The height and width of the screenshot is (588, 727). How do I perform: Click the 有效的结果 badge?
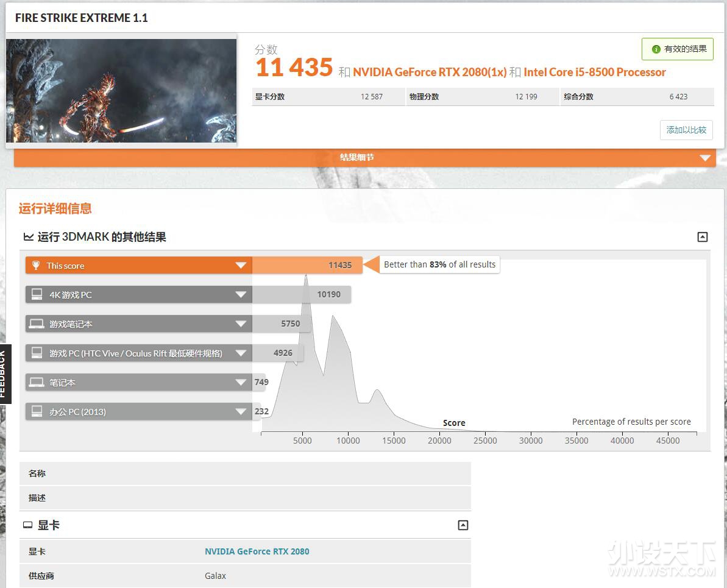click(678, 49)
